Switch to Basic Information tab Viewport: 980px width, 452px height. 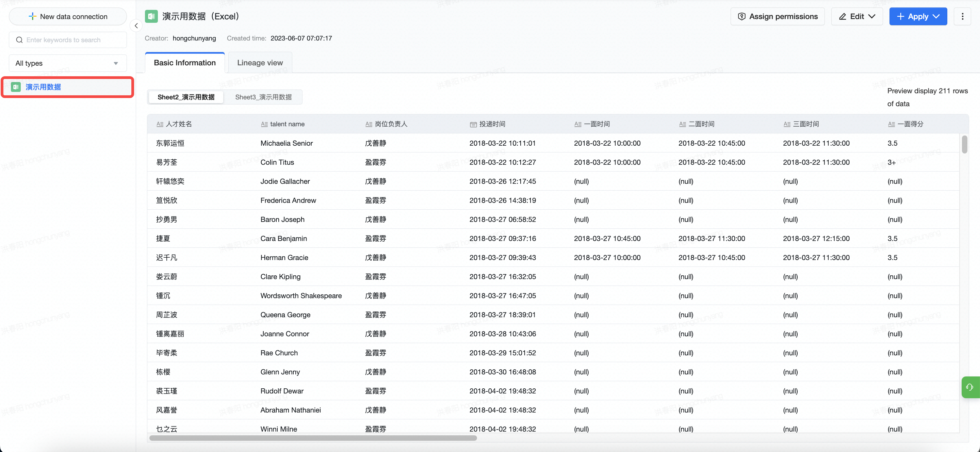185,63
